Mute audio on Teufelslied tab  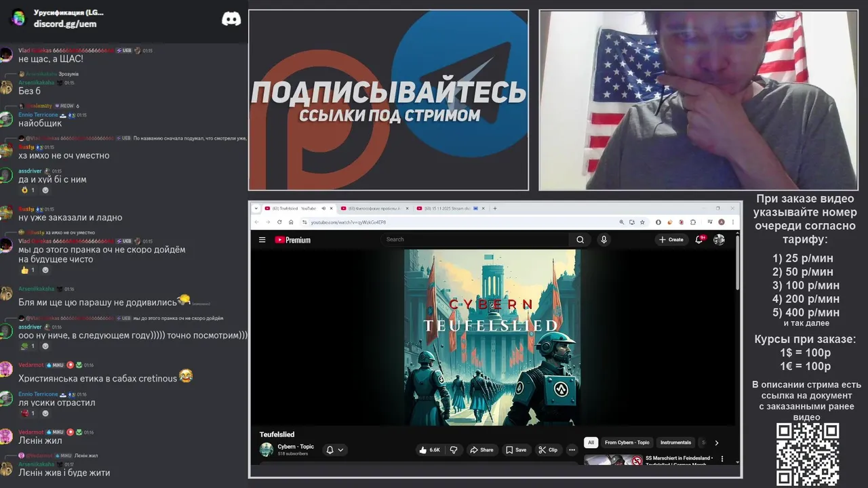323,208
